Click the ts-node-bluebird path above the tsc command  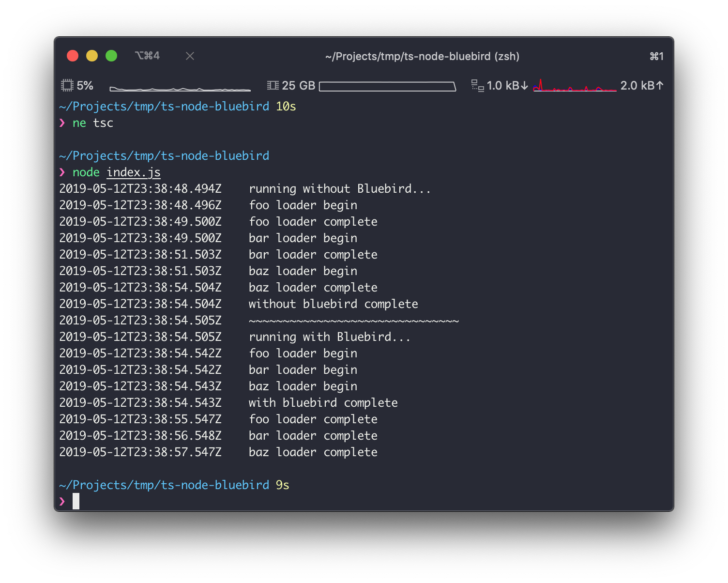coord(164,106)
